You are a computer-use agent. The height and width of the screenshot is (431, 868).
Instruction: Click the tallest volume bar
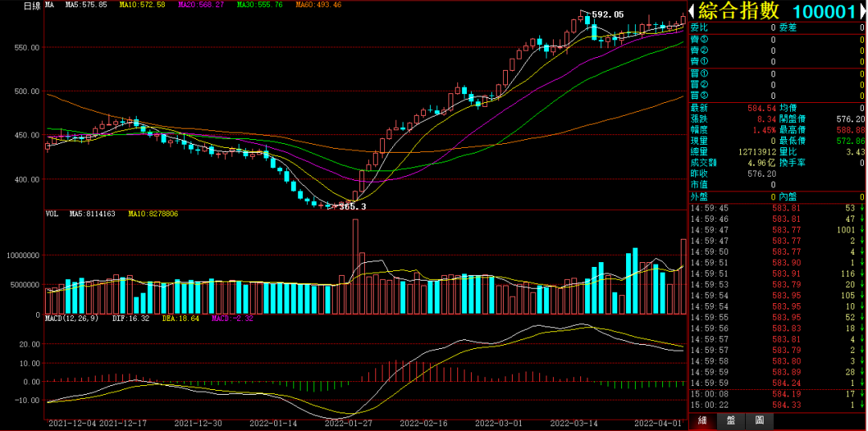(355, 266)
